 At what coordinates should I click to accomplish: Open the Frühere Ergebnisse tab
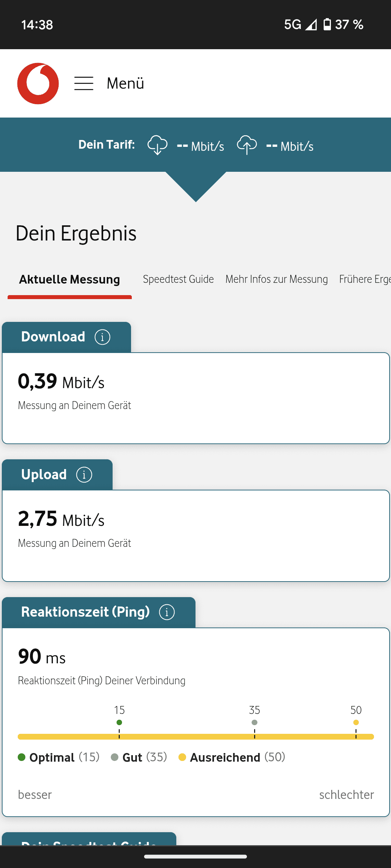[x=365, y=279]
